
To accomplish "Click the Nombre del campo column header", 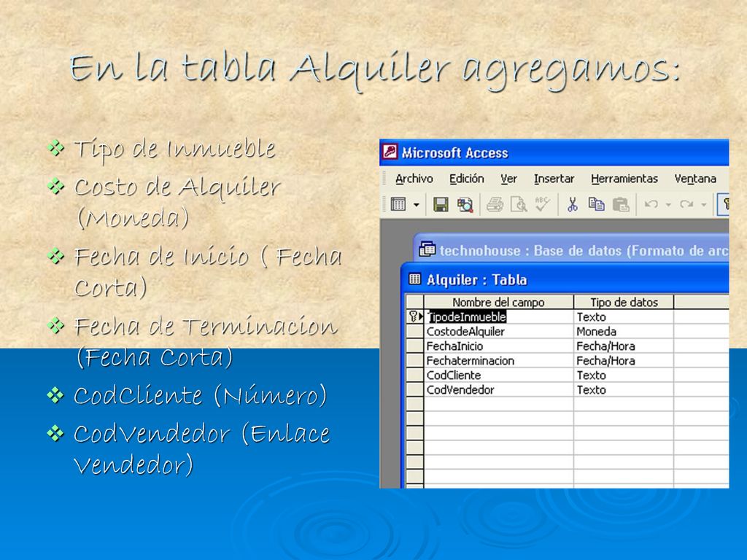I will click(x=498, y=302).
